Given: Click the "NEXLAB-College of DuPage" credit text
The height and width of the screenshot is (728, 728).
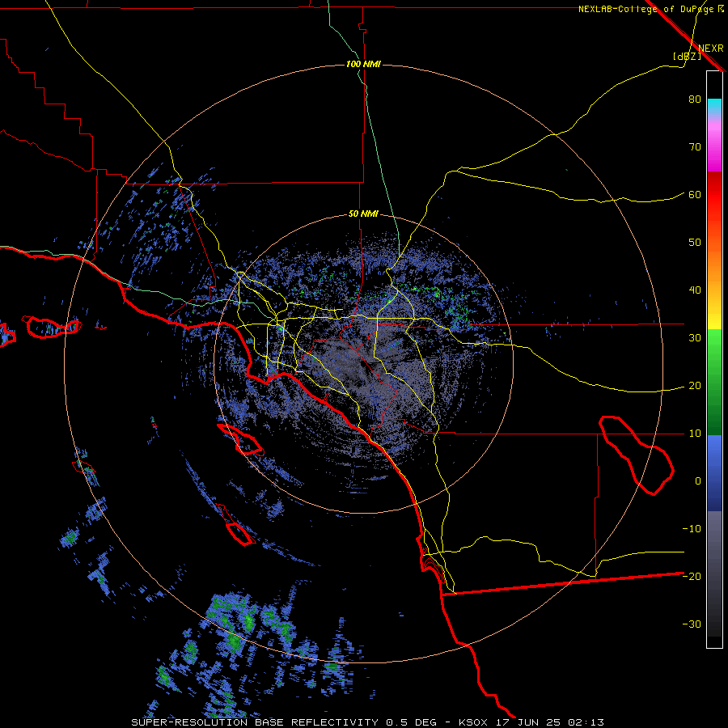Looking at the screenshot, I should 646,9.
